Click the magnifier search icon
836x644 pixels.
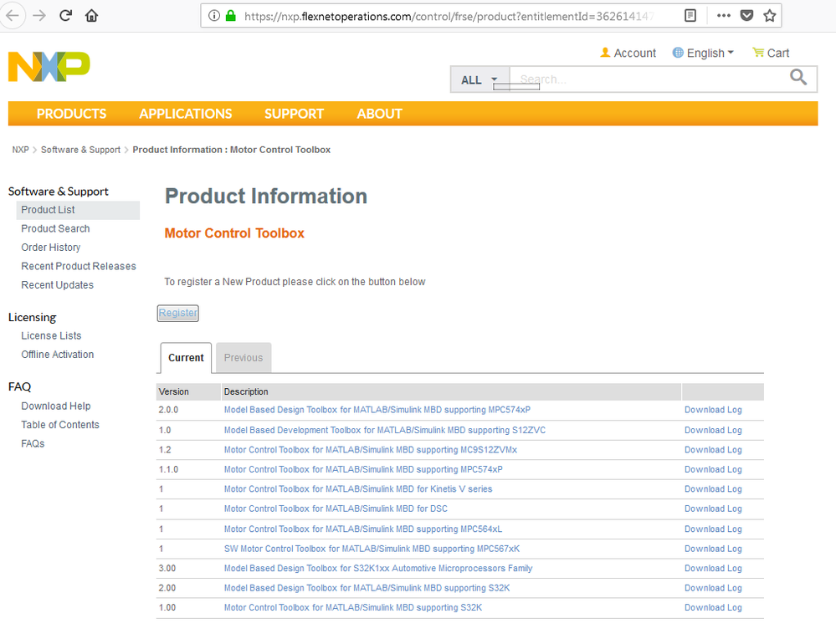[x=798, y=78]
